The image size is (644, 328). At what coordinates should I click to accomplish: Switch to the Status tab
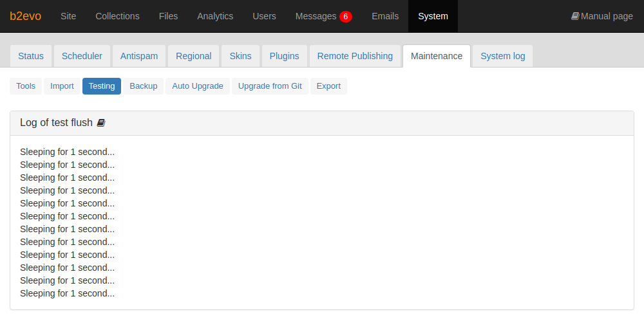[x=31, y=56]
